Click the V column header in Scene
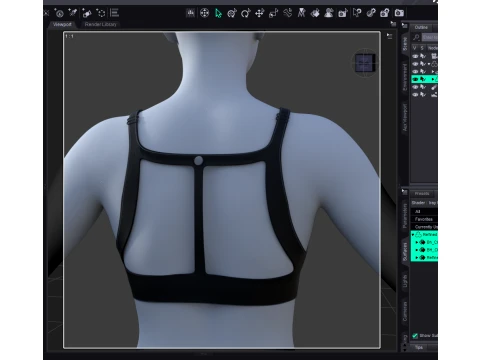This screenshot has height=360, width=480. [x=415, y=48]
